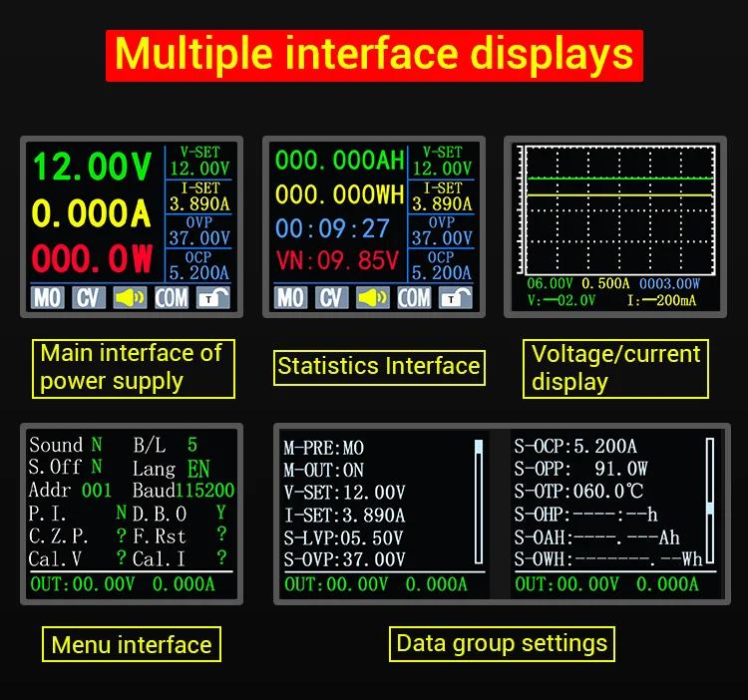Open the Lang EN language selector

coord(197,468)
